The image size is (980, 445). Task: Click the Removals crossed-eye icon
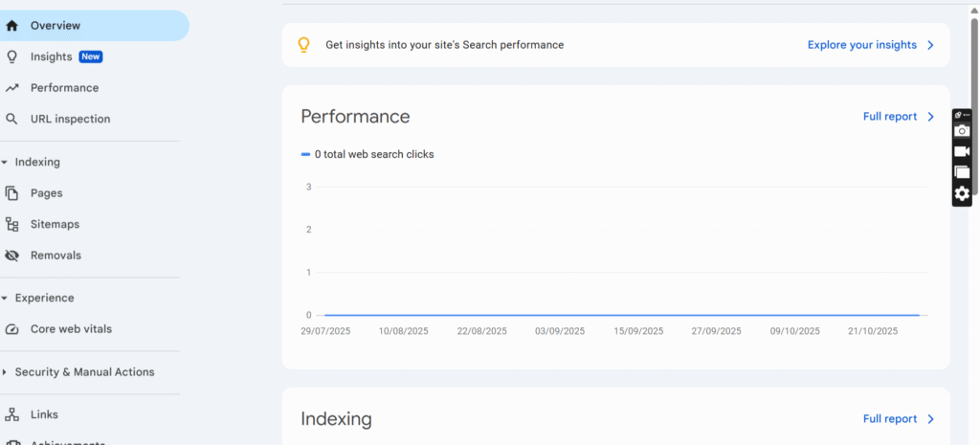11,256
